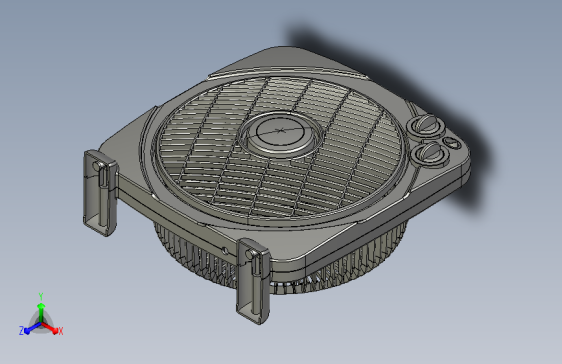562x364 pixels.
Task: Click the blue Z axis of the triad
Action: pos(30,329)
